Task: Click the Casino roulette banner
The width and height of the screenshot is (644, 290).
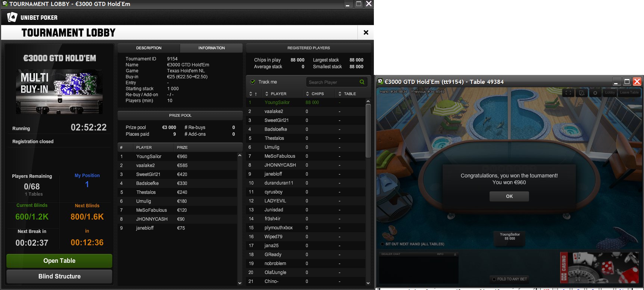Action: (600, 268)
